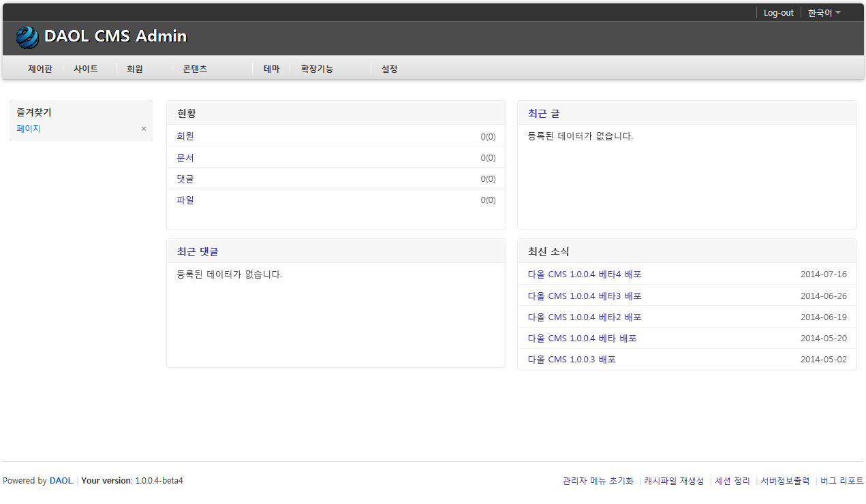
Task: Click the Log-out button
Action: (778, 12)
